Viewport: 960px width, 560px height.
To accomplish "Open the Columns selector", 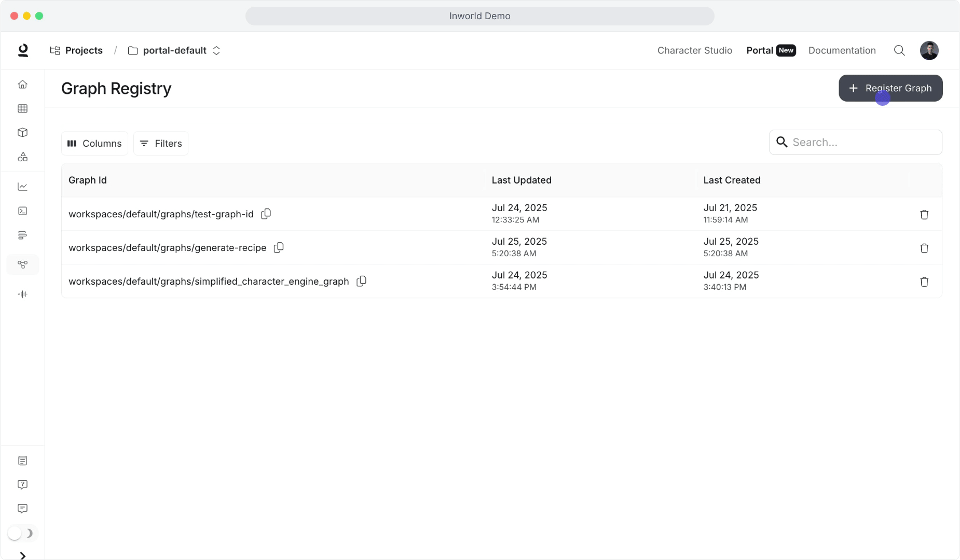I will tap(94, 143).
